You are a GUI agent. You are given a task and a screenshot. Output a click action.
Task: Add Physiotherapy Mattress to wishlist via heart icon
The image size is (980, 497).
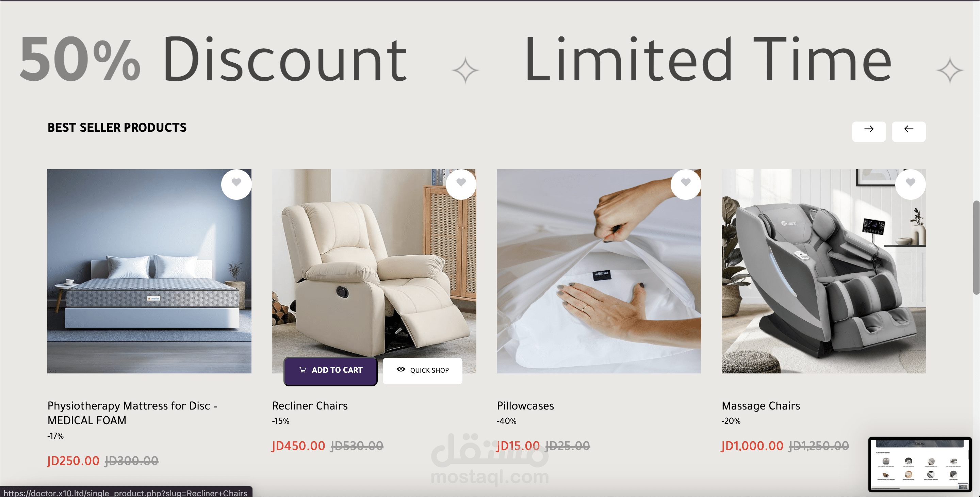236,184
